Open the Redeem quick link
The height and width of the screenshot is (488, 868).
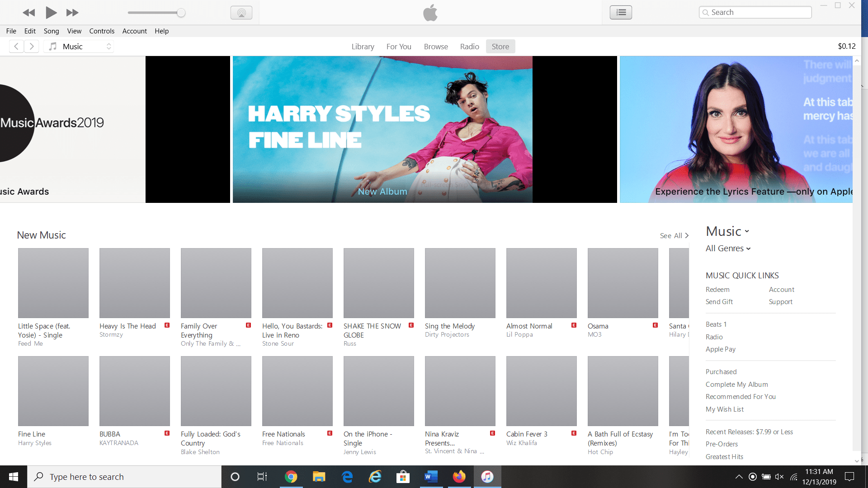(x=717, y=289)
